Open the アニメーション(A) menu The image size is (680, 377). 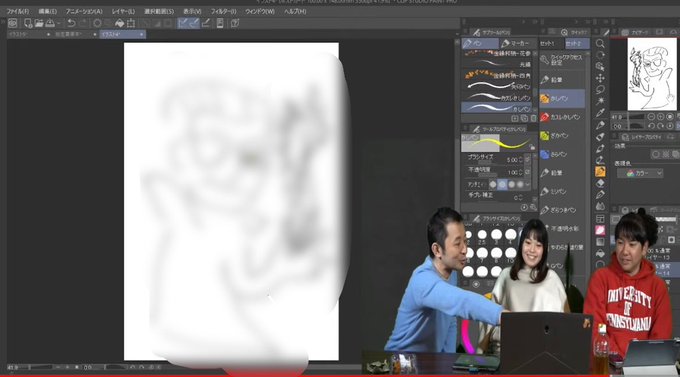84,11
